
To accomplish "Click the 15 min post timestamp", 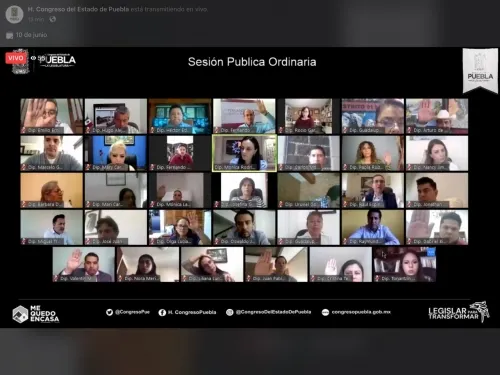I will (x=36, y=20).
